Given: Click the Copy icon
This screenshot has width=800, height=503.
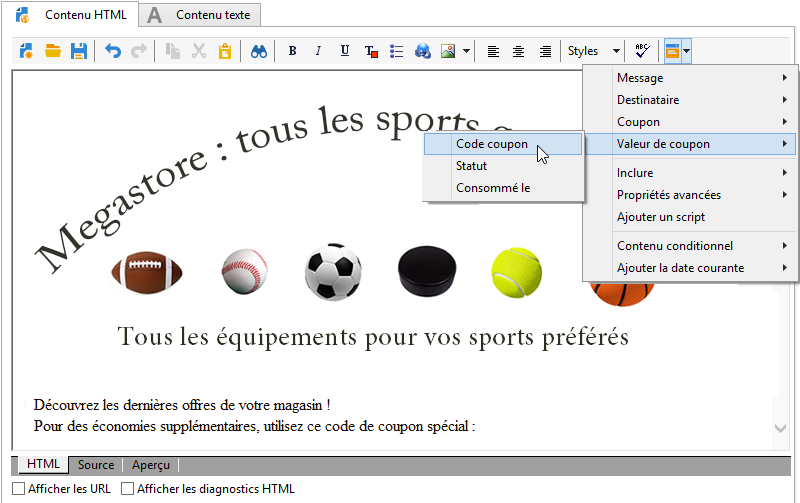Looking at the screenshot, I should pyautogui.click(x=172, y=51).
